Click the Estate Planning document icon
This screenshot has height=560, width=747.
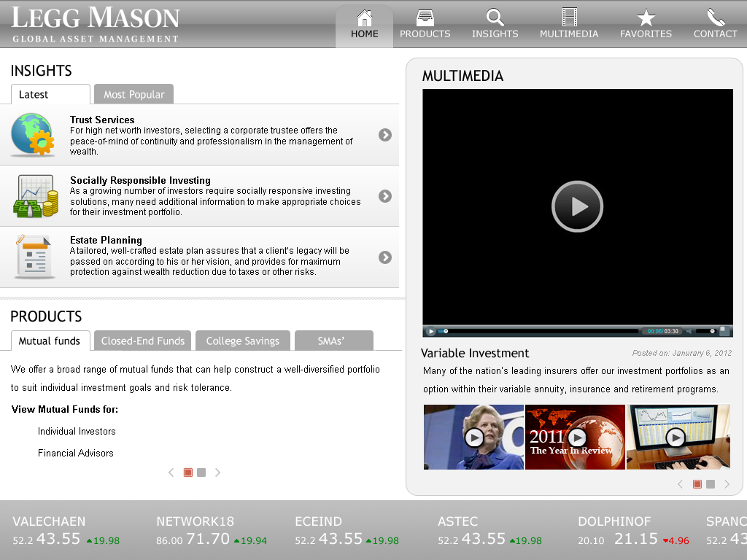point(34,257)
